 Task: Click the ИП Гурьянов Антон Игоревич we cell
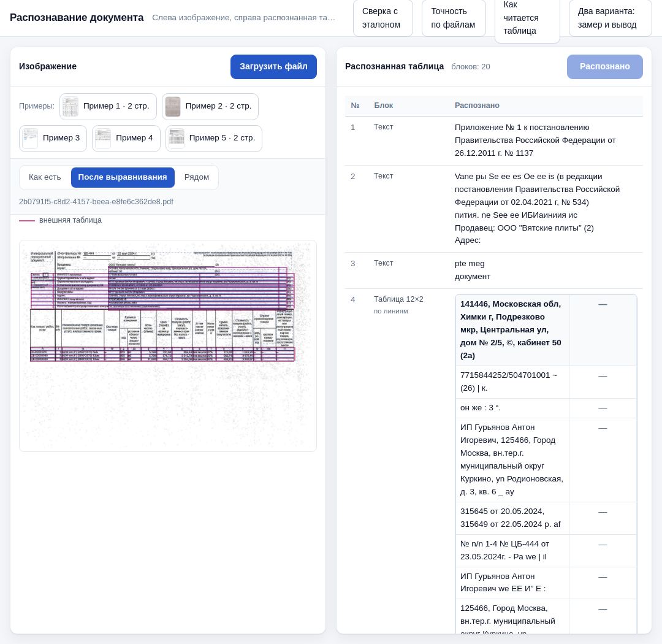click(512, 583)
